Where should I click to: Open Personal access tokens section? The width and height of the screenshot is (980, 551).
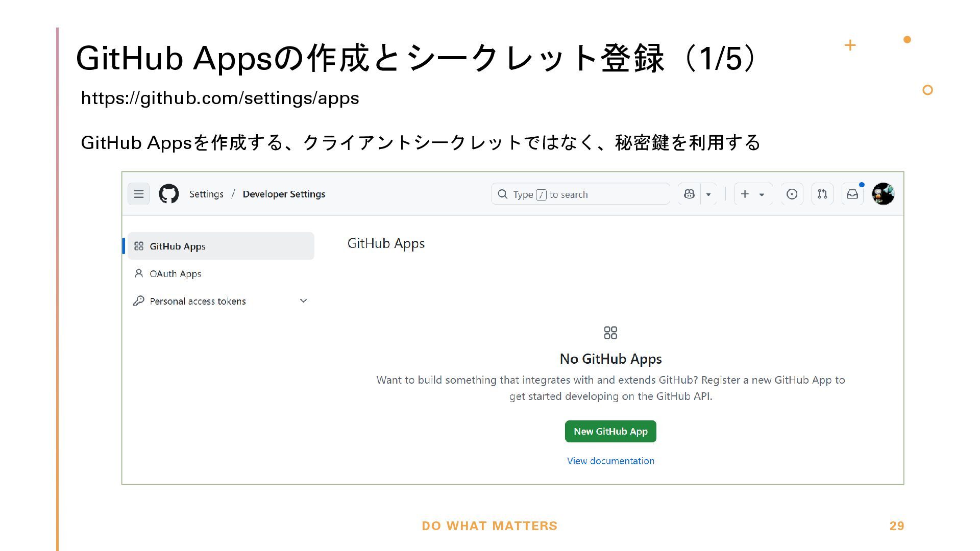coord(221,301)
